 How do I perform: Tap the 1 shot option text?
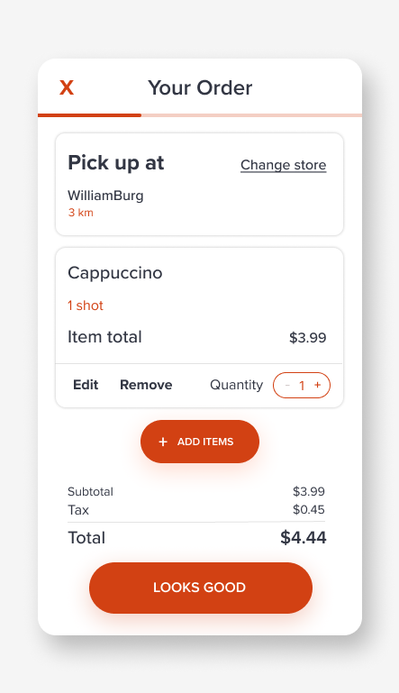tap(85, 305)
